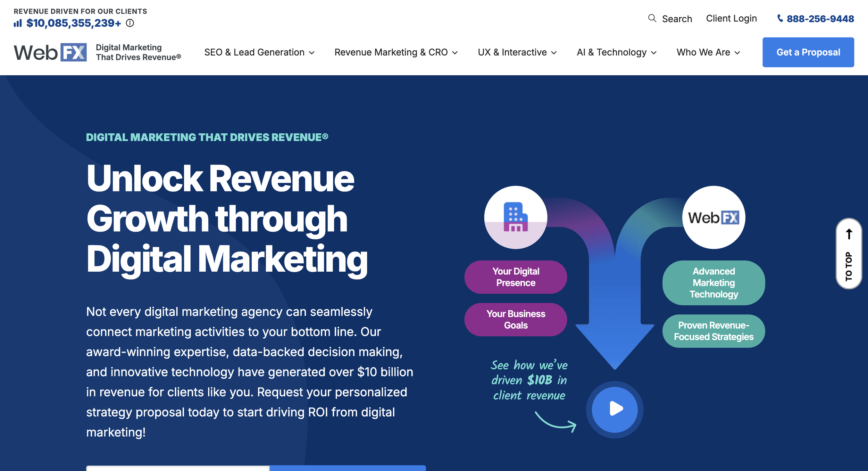Click the building icon circle
This screenshot has width=868, height=471.
point(516,217)
